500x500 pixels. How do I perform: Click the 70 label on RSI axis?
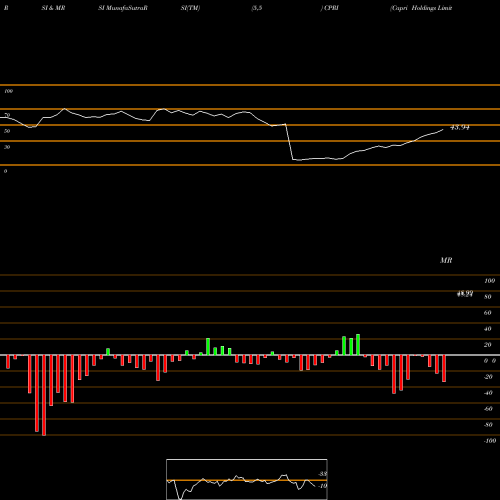coord(7,115)
